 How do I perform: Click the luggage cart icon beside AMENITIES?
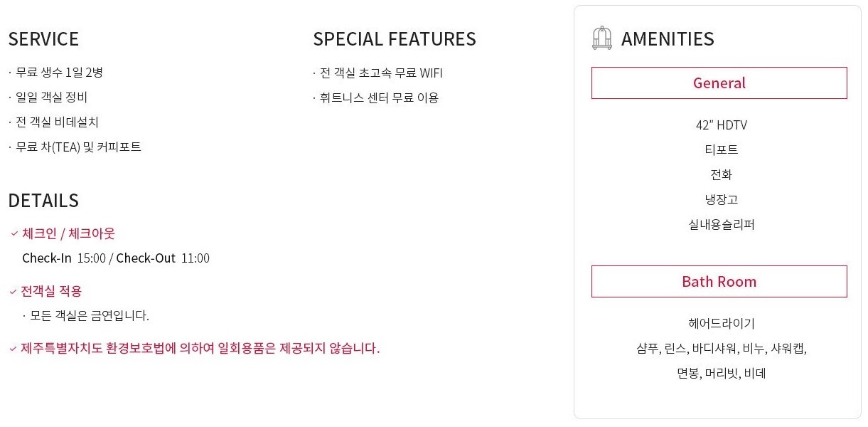(601, 38)
